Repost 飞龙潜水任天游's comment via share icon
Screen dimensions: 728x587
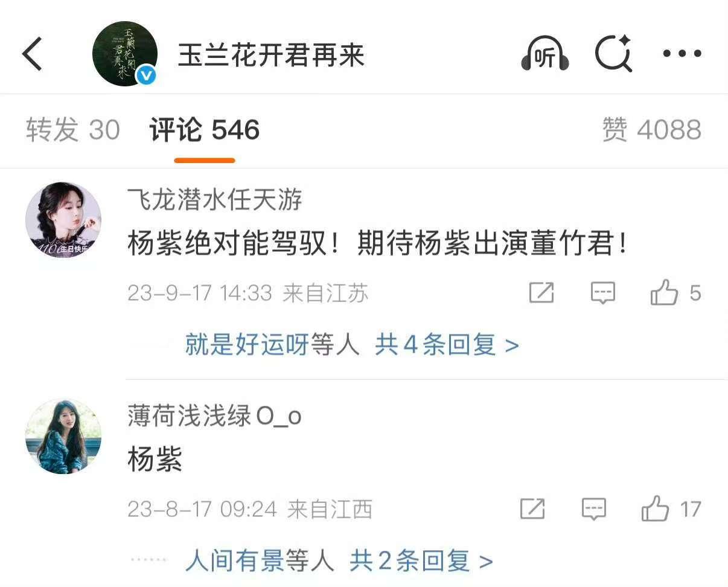click(x=541, y=293)
